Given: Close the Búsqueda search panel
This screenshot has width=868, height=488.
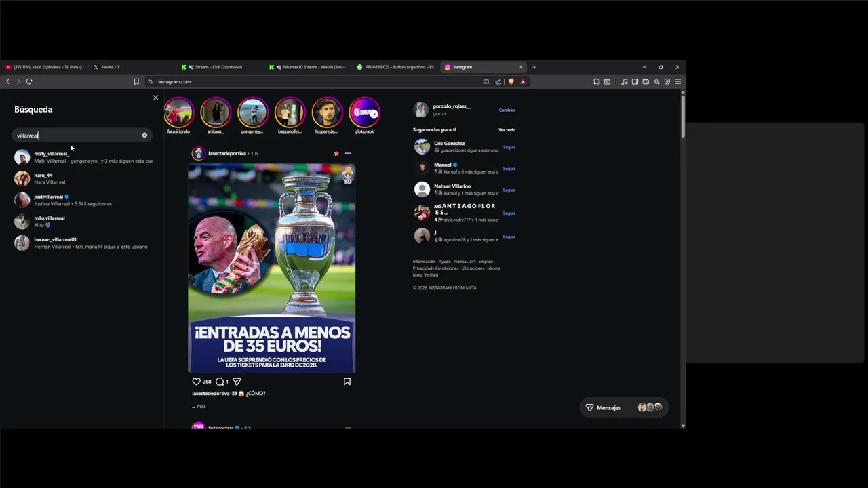Looking at the screenshot, I should (x=155, y=98).
